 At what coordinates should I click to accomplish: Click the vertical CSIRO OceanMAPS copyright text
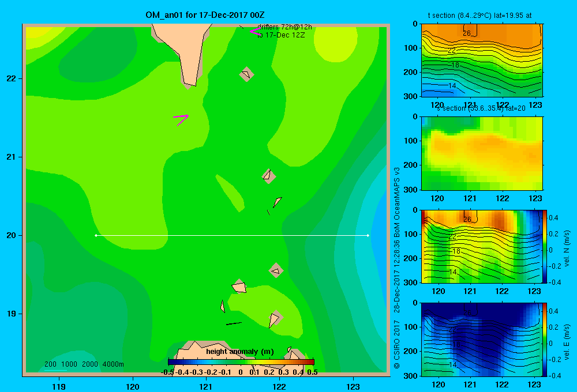coord(397,268)
